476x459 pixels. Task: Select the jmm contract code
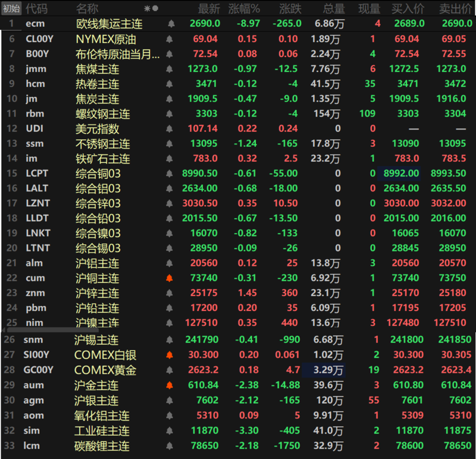coord(36,69)
